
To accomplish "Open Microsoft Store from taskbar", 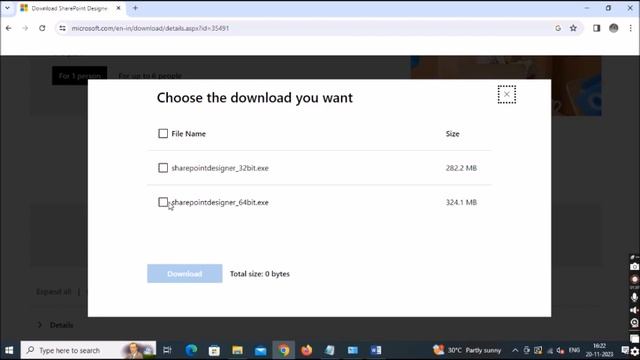I will [214, 350].
